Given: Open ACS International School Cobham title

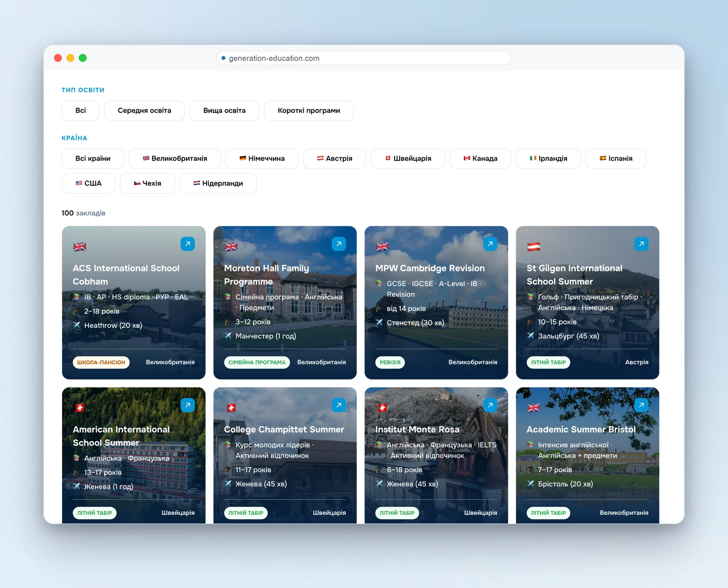Looking at the screenshot, I should (x=126, y=275).
